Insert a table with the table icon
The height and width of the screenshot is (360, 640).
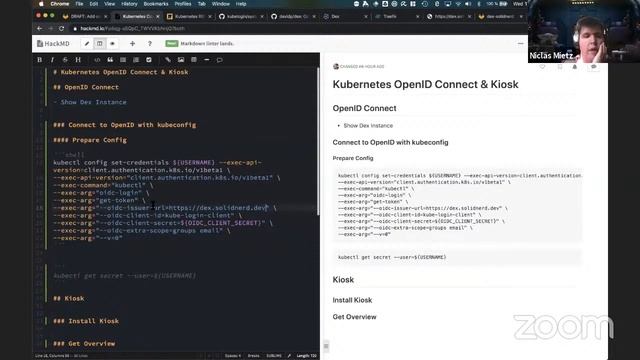coord(194,60)
